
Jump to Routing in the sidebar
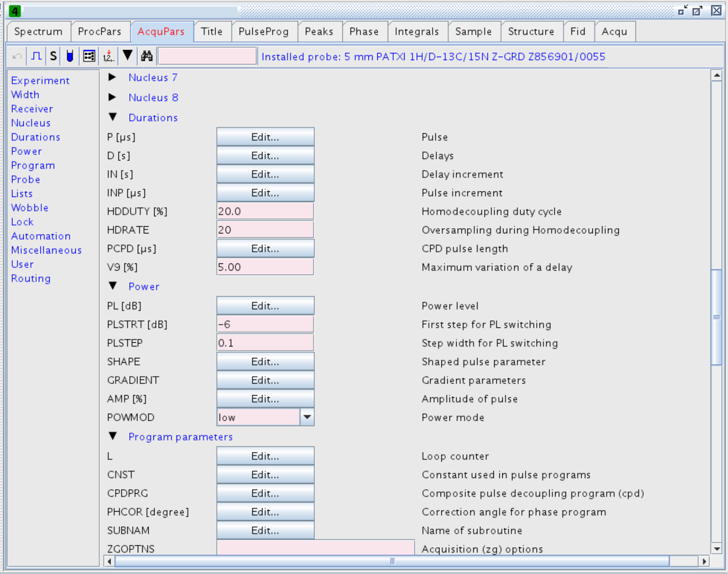click(31, 279)
